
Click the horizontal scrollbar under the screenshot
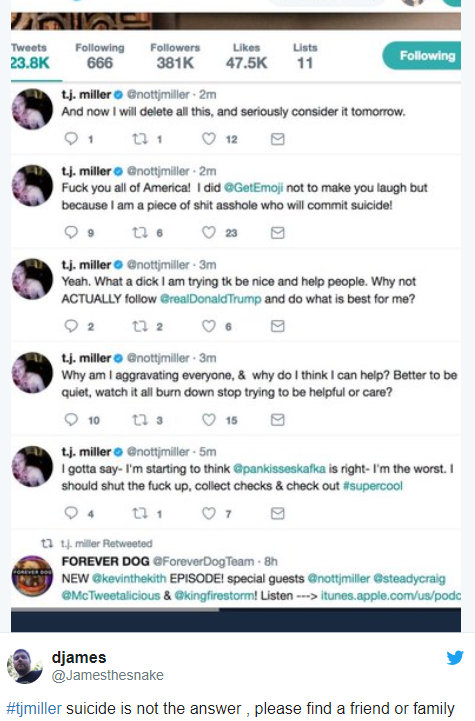coord(115,610)
